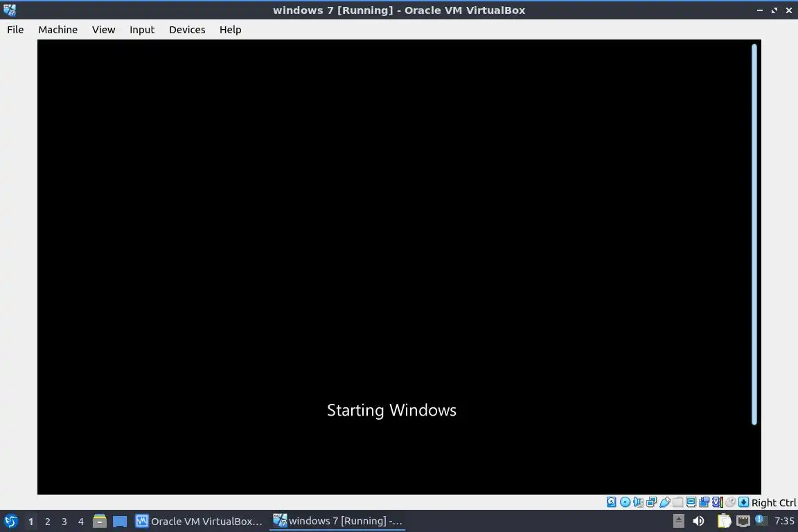Switch to workspace 3
798x532 pixels.
(64, 522)
